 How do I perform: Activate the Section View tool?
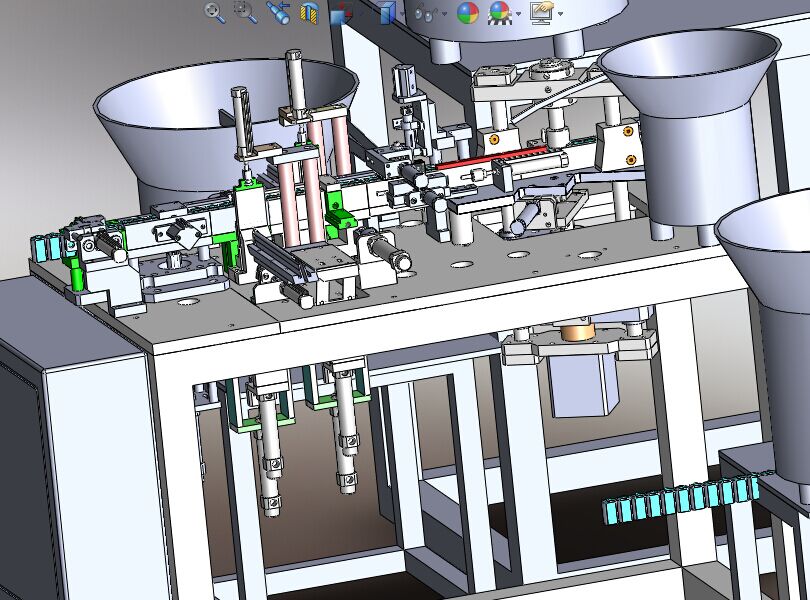click(x=309, y=12)
